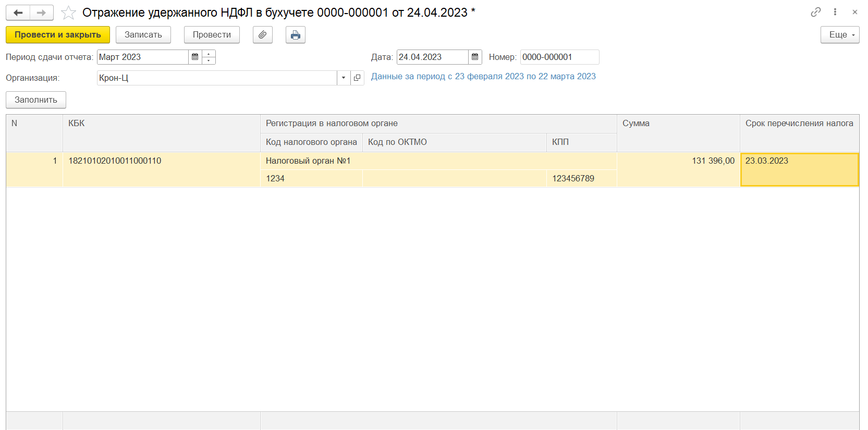868x430 pixels.
Task: Add document to favorites star
Action: (x=68, y=13)
